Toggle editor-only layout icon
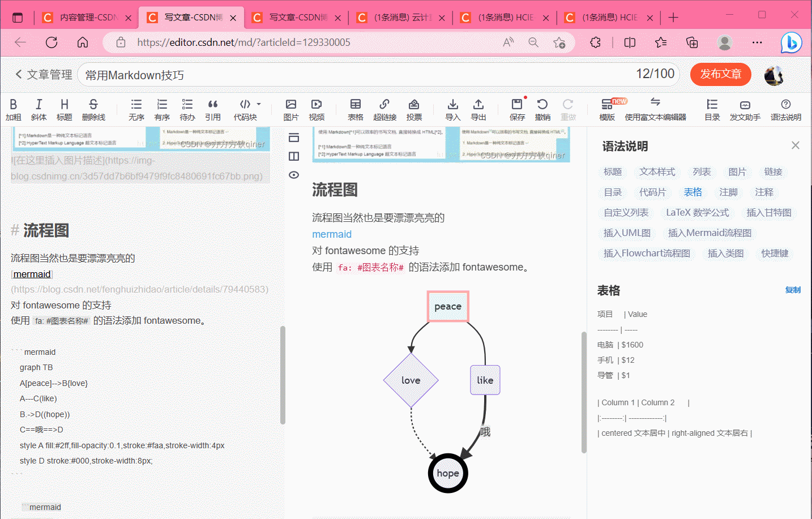Viewport: 812px width, 519px height. [294, 138]
